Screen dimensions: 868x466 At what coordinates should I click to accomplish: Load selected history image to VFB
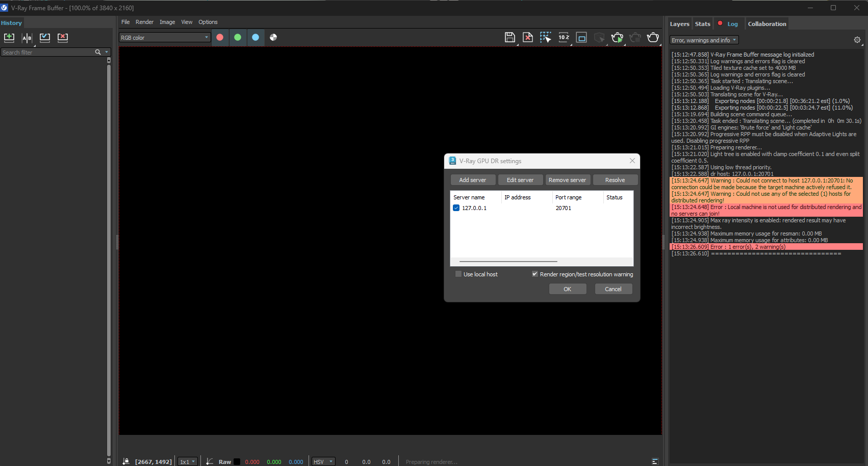pos(45,38)
